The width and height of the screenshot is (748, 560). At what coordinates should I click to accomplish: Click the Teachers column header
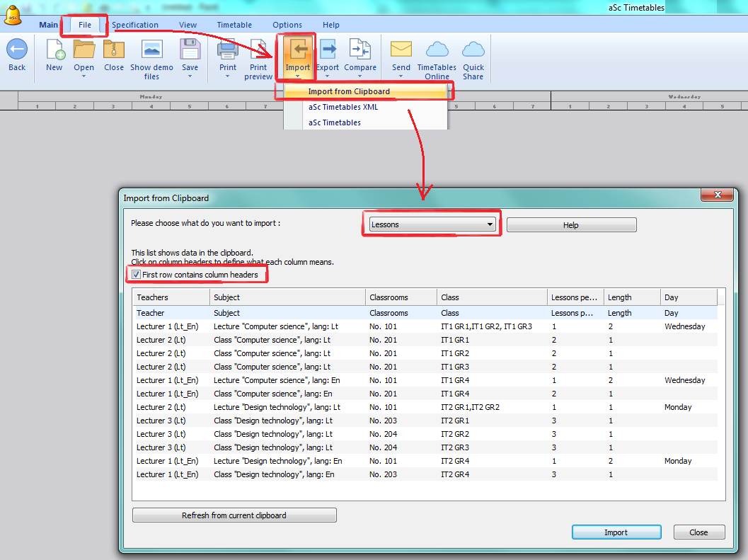tap(171, 297)
